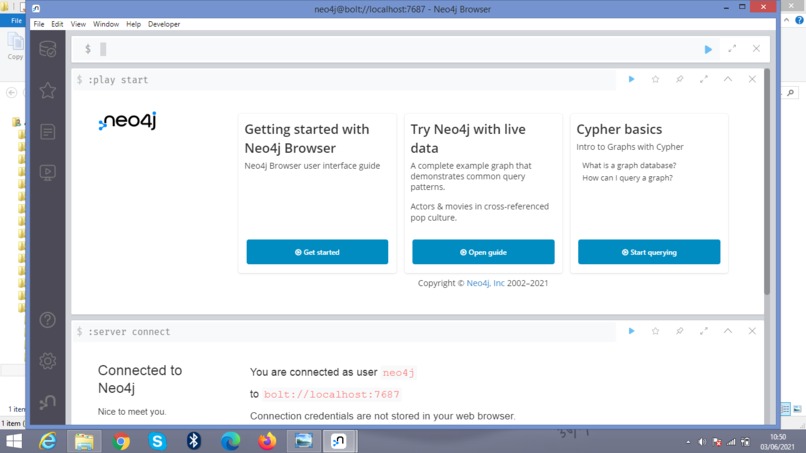Open the Window menu
The image size is (806, 453).
(106, 24)
